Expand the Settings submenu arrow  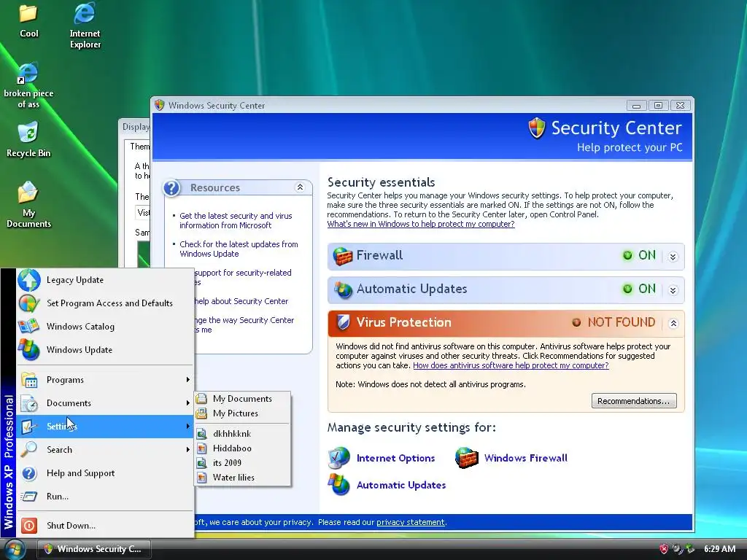click(187, 426)
